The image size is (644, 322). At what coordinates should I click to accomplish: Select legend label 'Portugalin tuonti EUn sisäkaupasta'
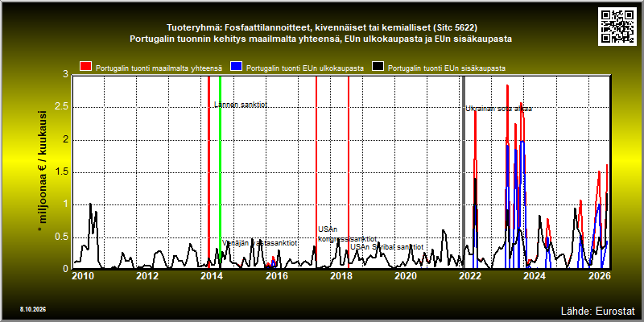[447, 68]
